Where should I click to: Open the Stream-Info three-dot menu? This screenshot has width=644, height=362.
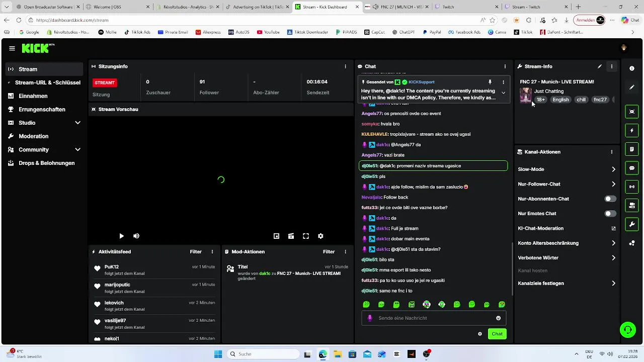[x=612, y=66]
